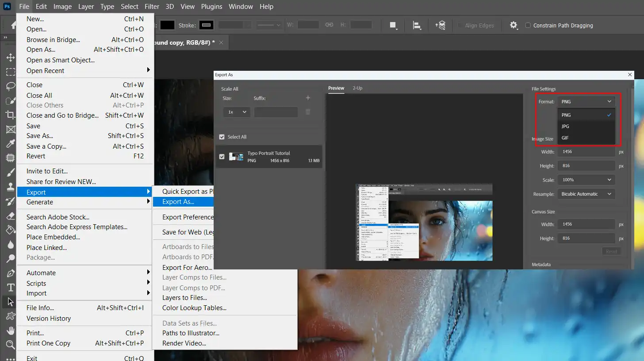Viewport: 644px width, 361px height.
Task: Select the Rectangular Marquee tool
Action: point(10,72)
